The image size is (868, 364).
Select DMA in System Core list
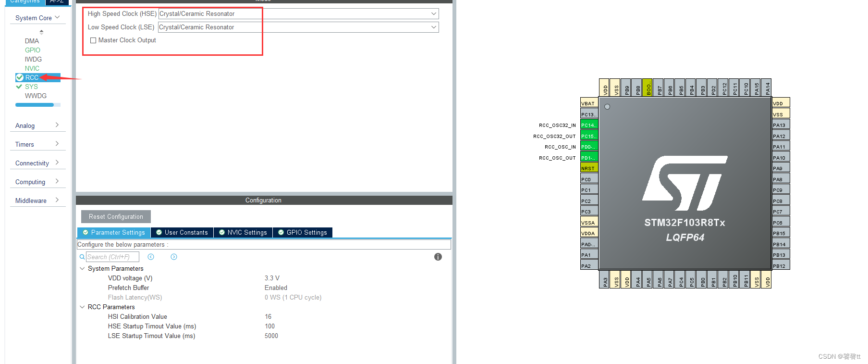coord(32,41)
